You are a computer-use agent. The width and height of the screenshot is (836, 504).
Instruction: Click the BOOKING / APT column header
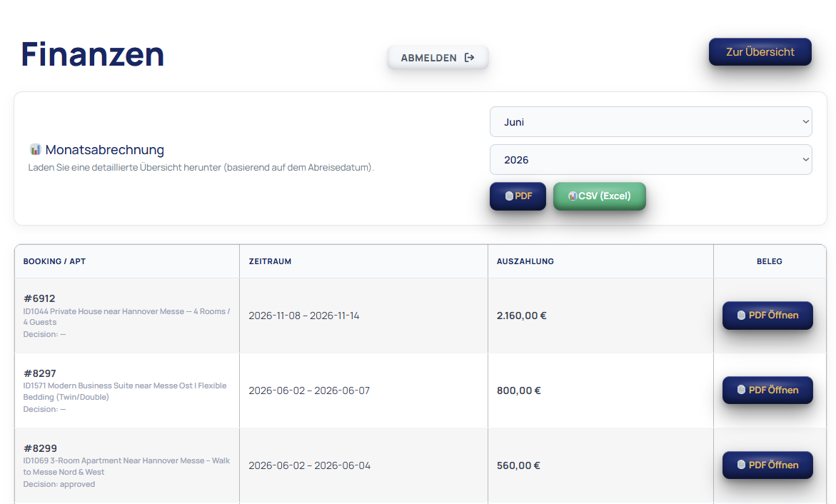(54, 261)
